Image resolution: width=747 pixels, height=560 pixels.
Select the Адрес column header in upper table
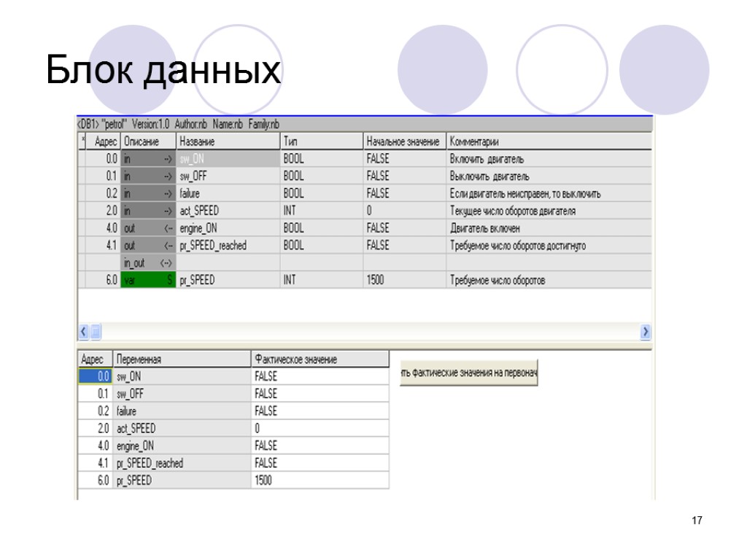tap(104, 141)
